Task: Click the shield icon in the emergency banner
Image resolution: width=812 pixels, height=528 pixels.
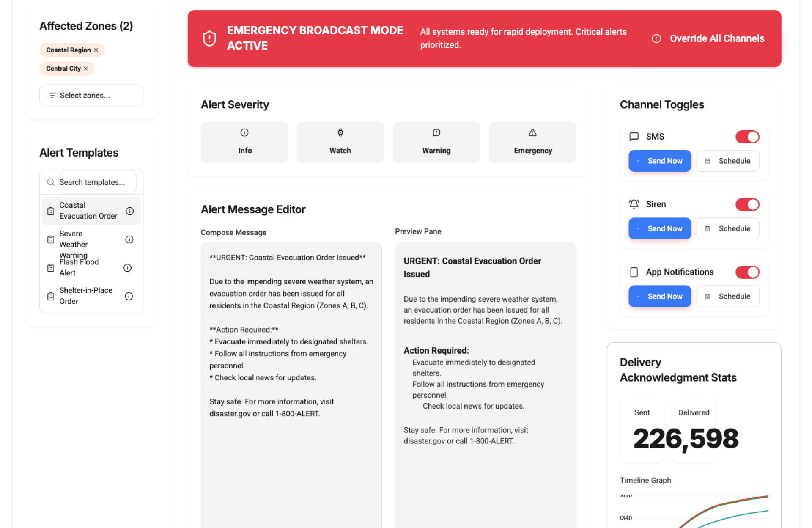Action: coord(209,38)
